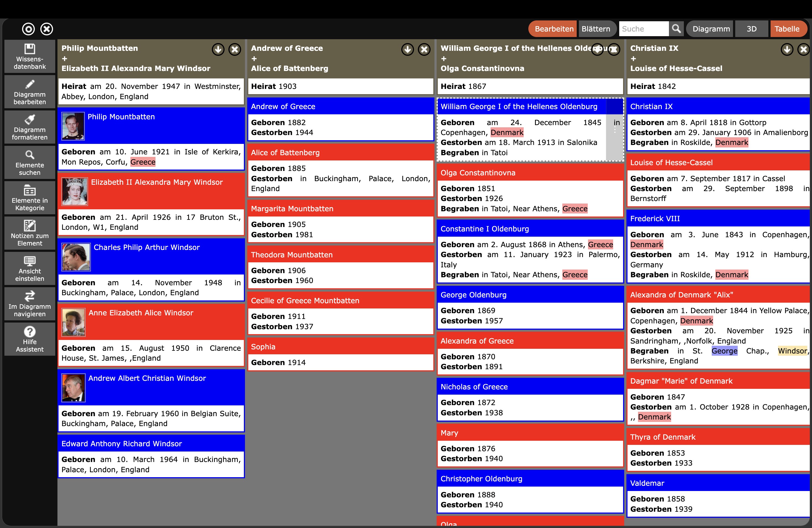Click the circled X icon beside the target icon
Screen dimensions: 812x528
47,29
